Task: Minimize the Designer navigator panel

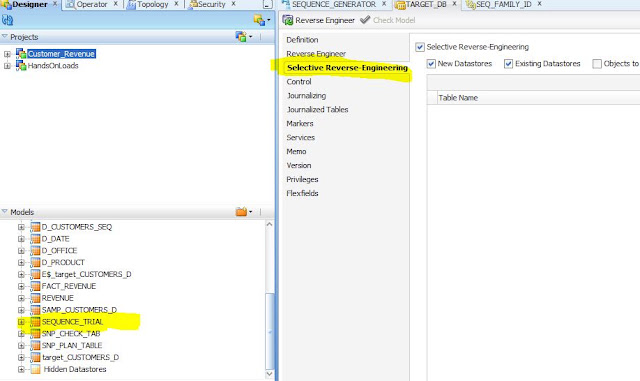Action: [267, 4]
